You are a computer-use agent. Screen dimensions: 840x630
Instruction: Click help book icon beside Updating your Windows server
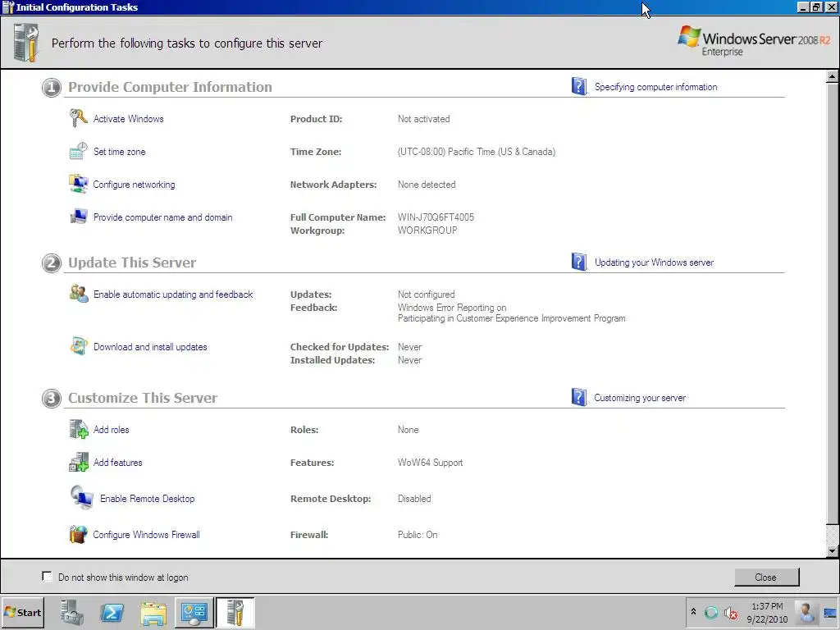tap(578, 262)
